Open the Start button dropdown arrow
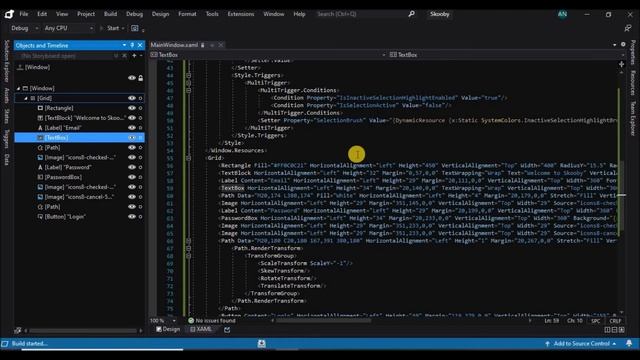 point(123,28)
